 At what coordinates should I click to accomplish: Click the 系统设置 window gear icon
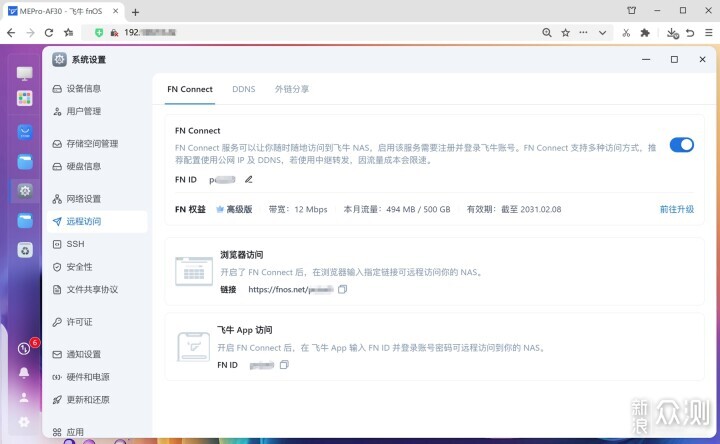click(59, 60)
